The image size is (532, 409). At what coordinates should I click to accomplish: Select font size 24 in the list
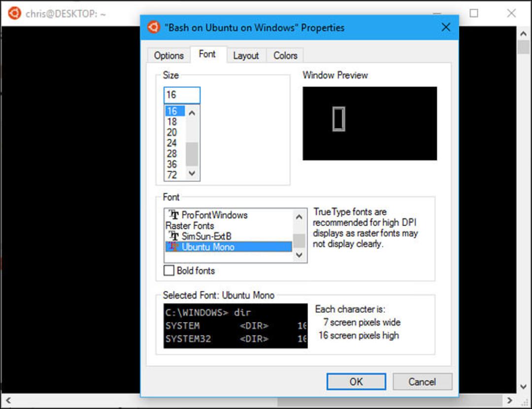click(x=172, y=143)
